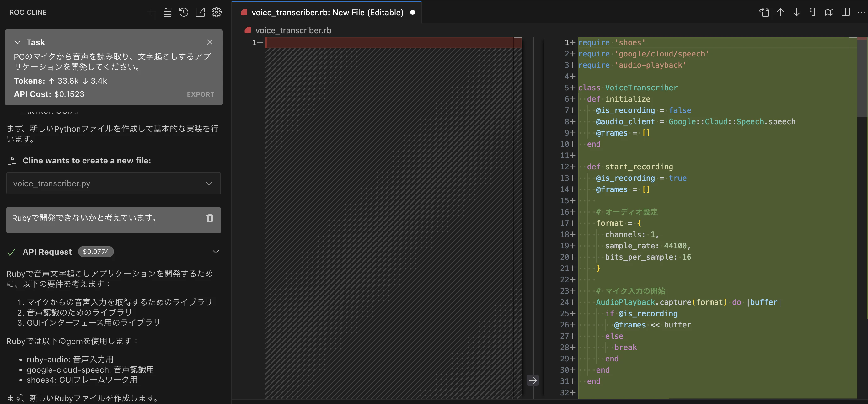Go to previous change arrow
Image resolution: width=868 pixels, height=404 pixels.
click(x=780, y=13)
